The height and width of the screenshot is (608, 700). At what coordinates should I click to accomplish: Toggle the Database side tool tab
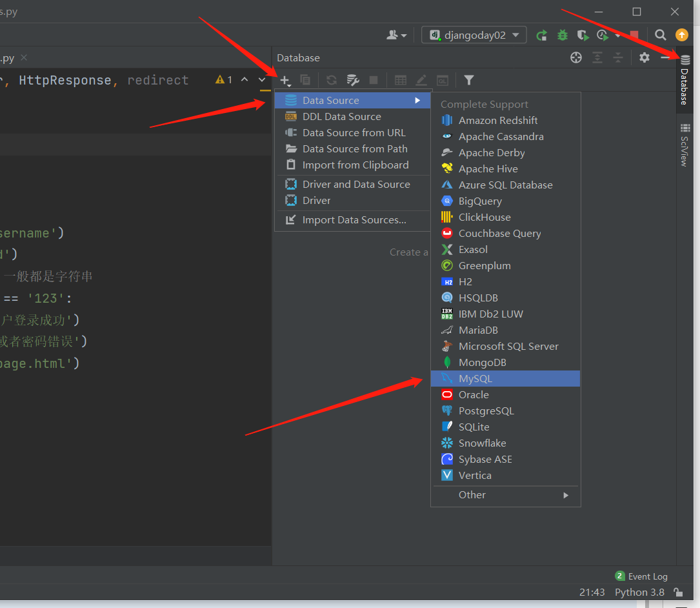point(685,79)
